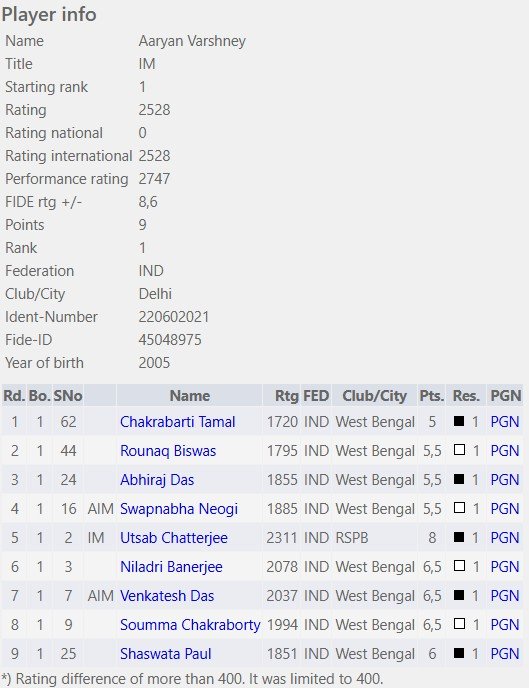The height and width of the screenshot is (688, 529).
Task: Download PGN for round 9 game
Action: (x=504, y=653)
